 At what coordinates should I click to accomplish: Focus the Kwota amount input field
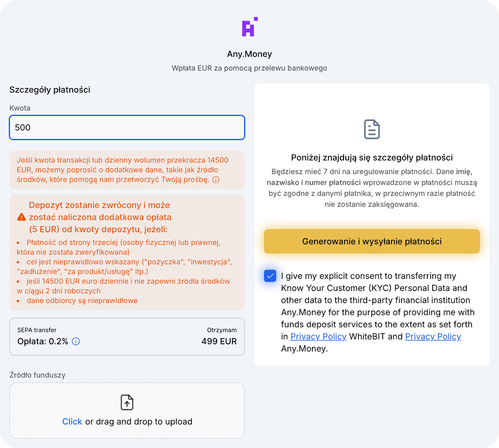(x=127, y=127)
